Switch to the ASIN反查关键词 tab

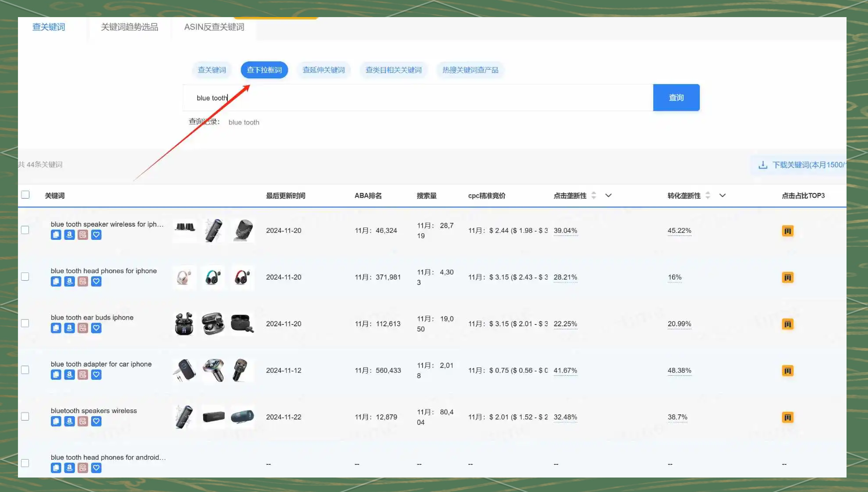[x=214, y=27]
